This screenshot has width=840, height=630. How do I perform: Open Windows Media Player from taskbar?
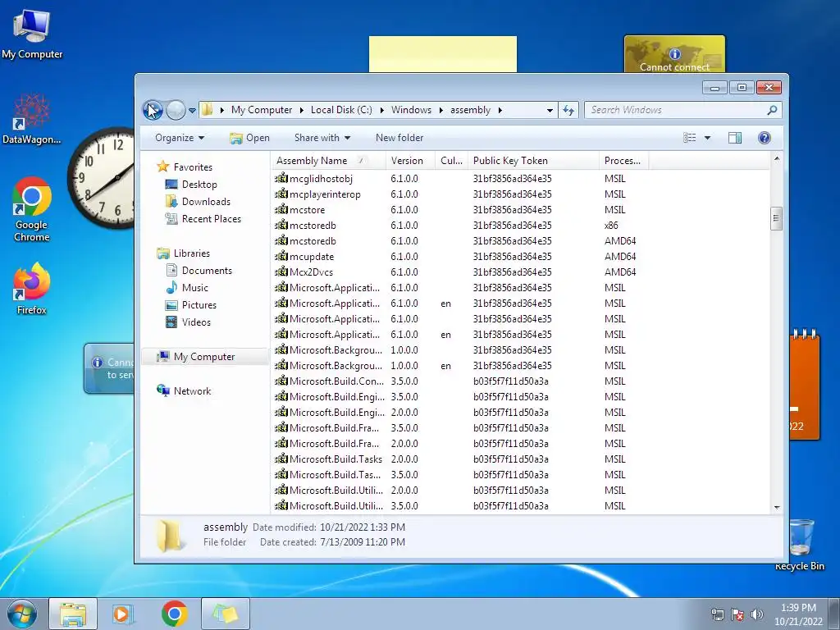click(123, 614)
